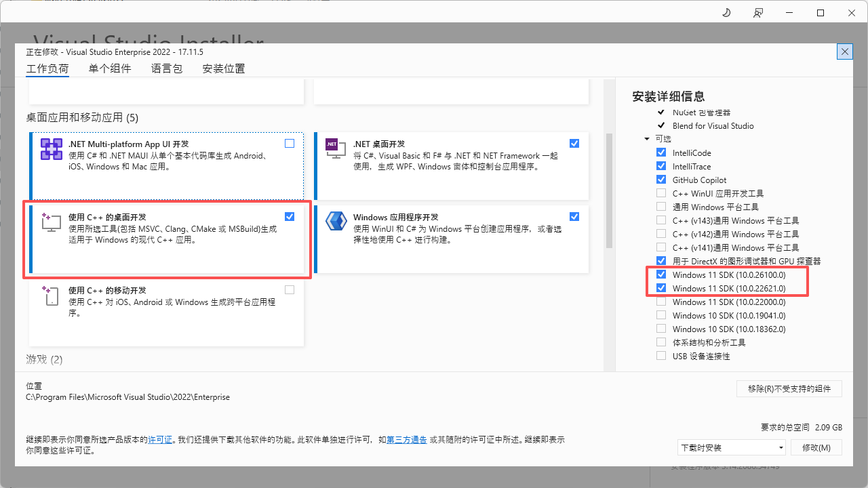Switch to the 工作负荷 tab

click(47, 68)
